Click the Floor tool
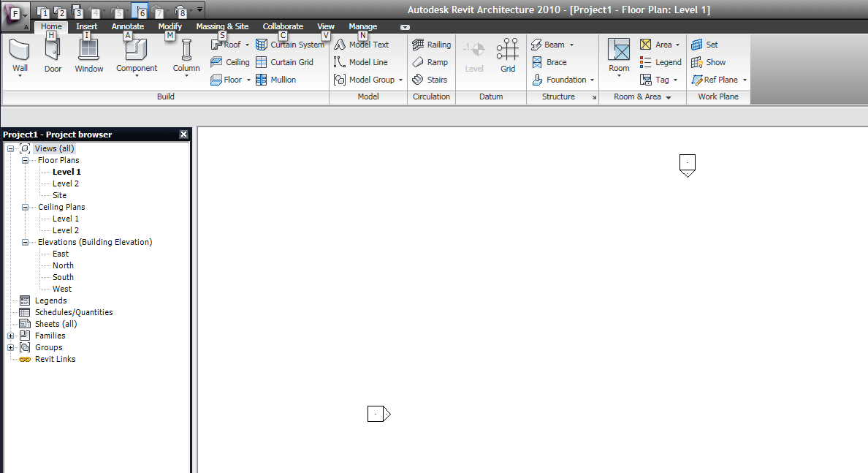The image size is (868, 473). pyautogui.click(x=226, y=80)
